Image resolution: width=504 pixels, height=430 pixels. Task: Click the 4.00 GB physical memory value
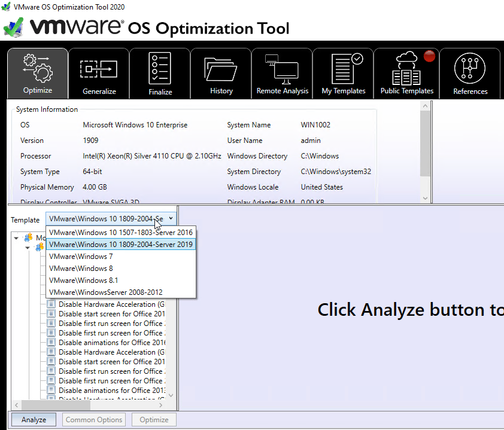click(x=95, y=187)
